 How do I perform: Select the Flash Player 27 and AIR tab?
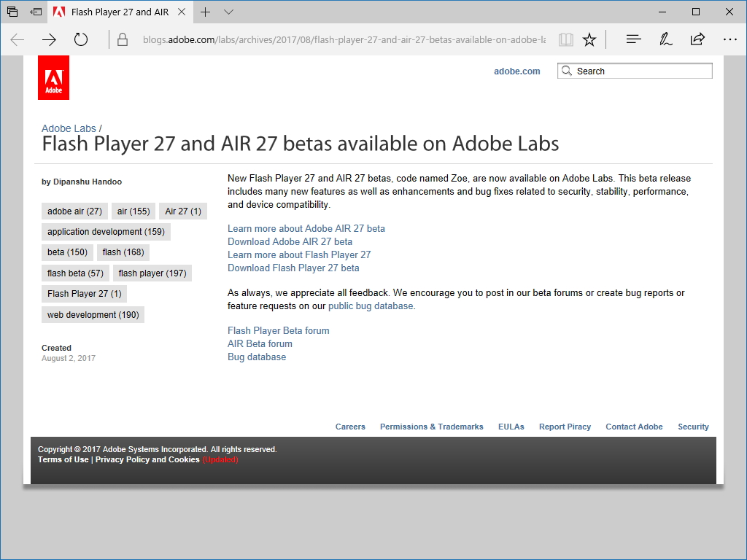(x=120, y=12)
